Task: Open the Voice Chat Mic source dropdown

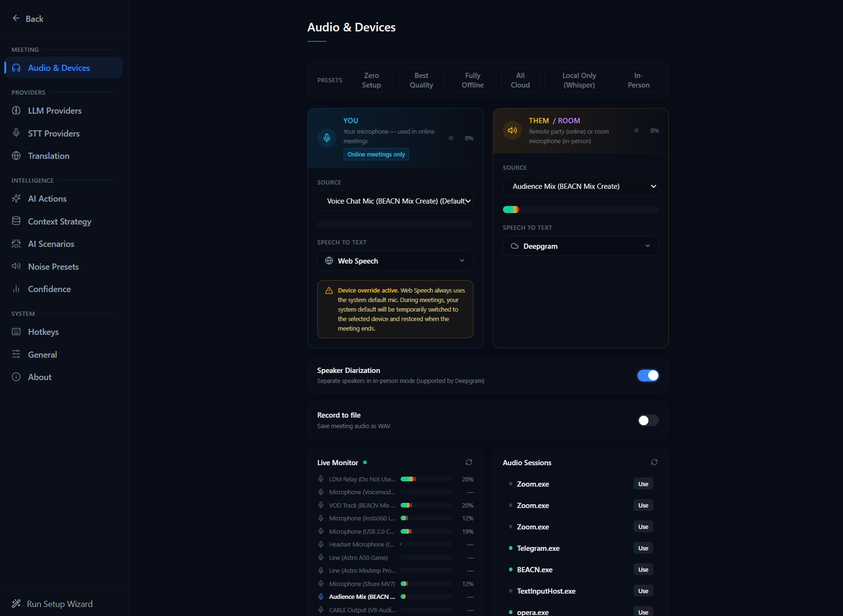Action: point(395,201)
